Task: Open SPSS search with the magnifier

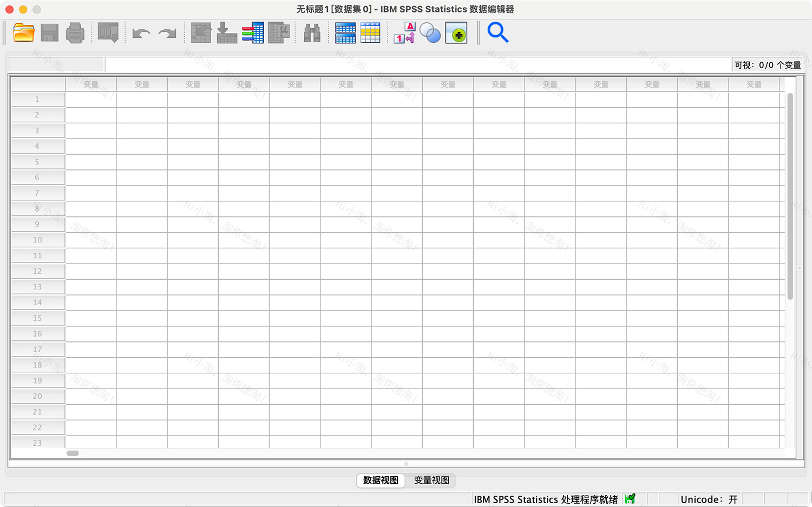Action: 498,32
